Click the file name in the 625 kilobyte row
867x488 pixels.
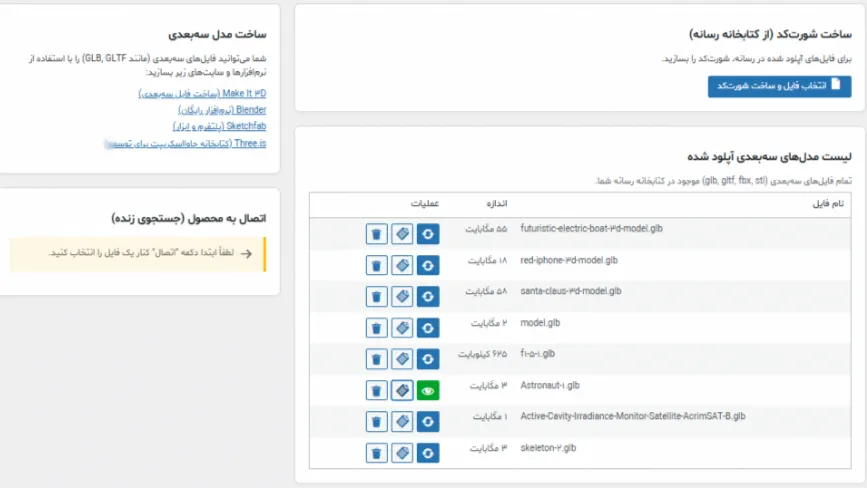(537, 354)
